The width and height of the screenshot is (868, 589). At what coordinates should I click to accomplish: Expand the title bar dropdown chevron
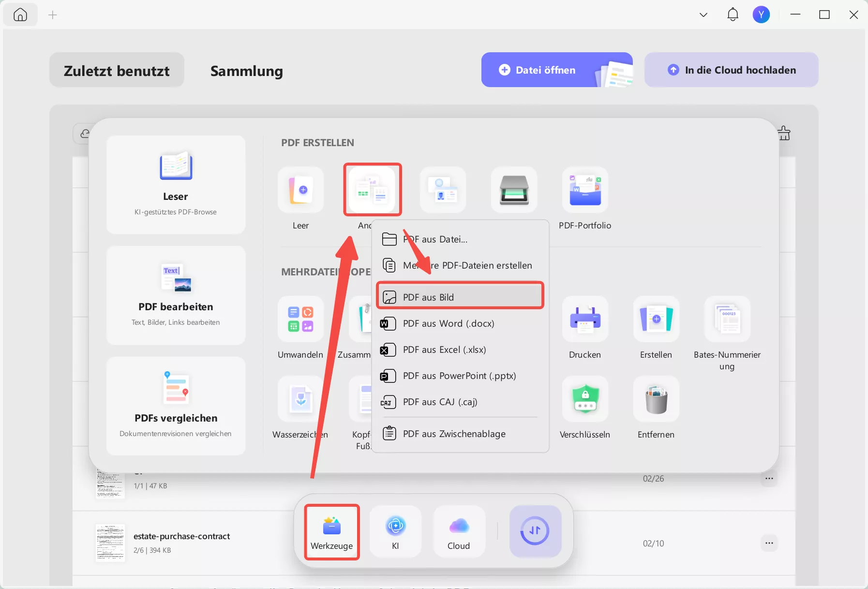pyautogui.click(x=703, y=15)
